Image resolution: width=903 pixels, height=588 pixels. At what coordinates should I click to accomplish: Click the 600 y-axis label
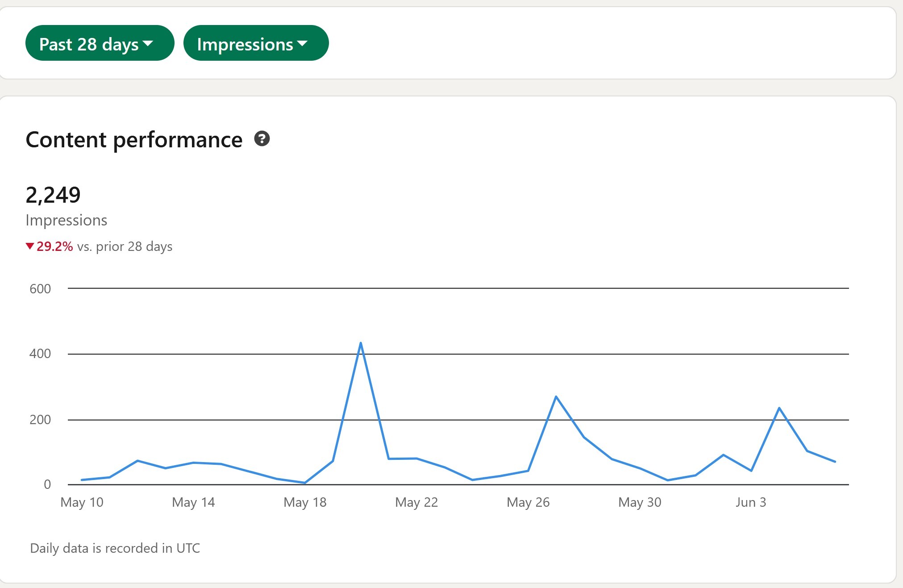pyautogui.click(x=40, y=289)
